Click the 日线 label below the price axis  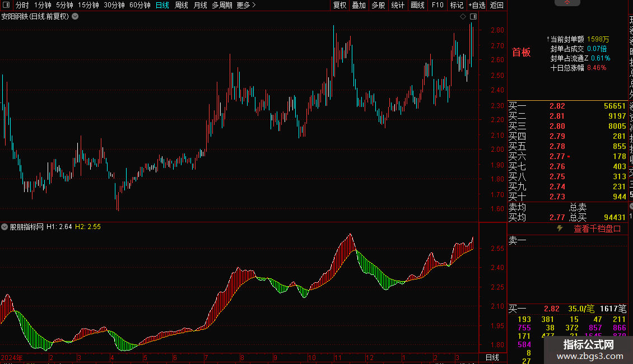pos(492,357)
